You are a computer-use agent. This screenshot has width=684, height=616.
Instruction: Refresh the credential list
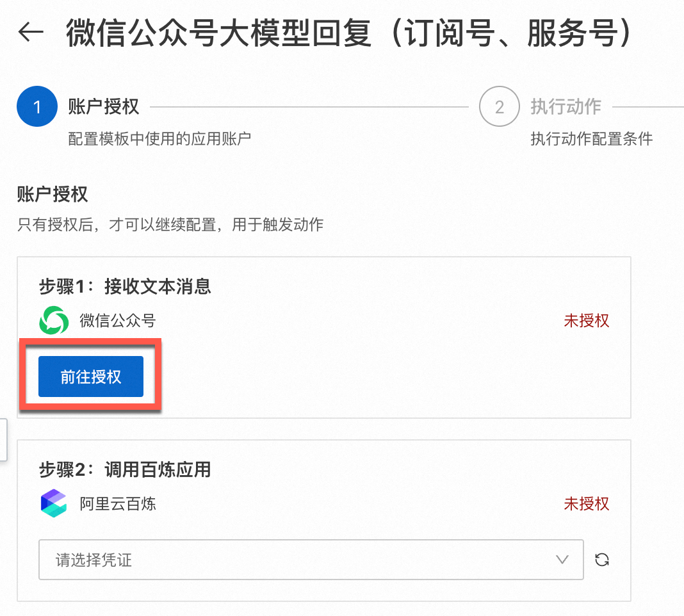pos(601,560)
